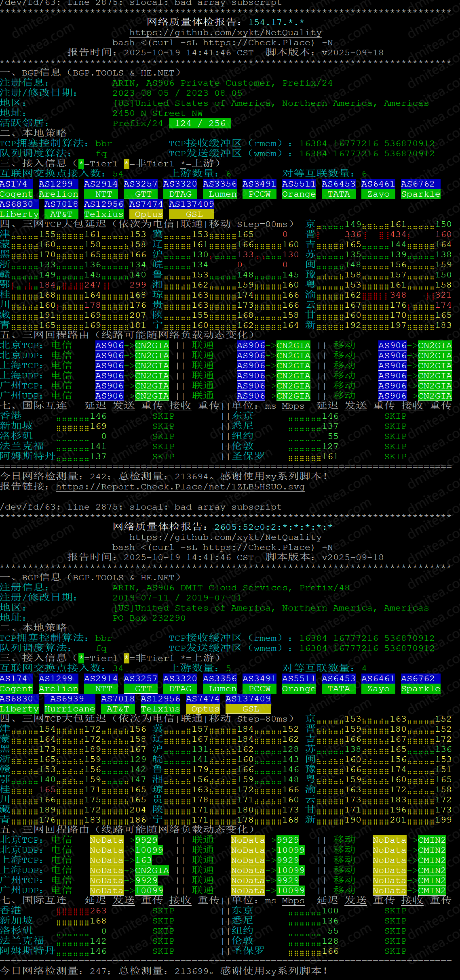Select the red 434 latency value

click(398, 235)
